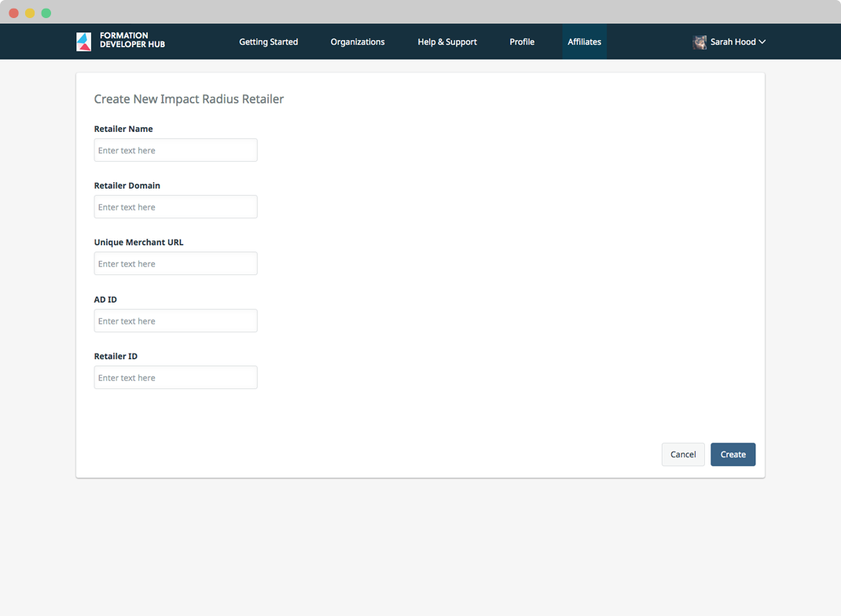The image size is (841, 616).
Task: Expand the Sarah Hood user menu chevron
Action: (x=762, y=42)
